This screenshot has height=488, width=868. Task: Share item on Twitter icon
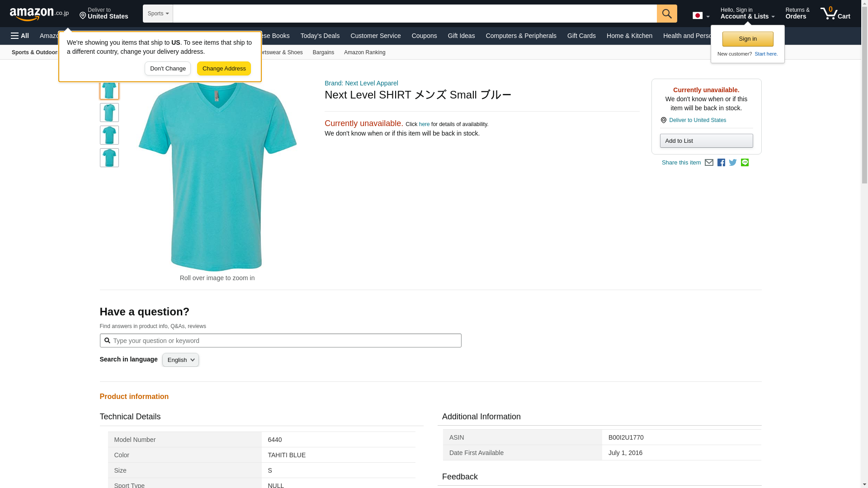[733, 163]
